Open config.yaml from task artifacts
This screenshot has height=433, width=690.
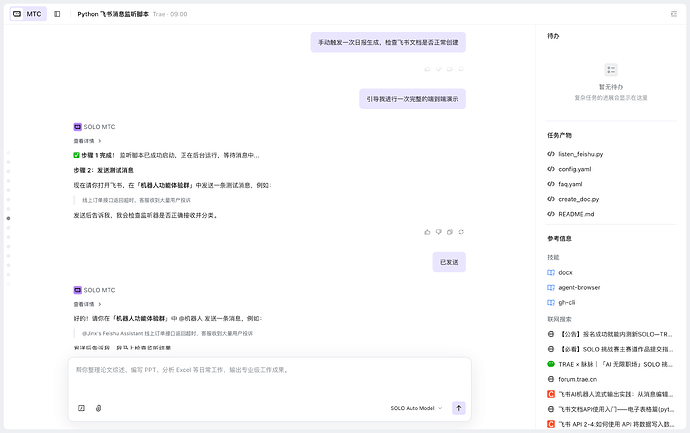coord(575,169)
